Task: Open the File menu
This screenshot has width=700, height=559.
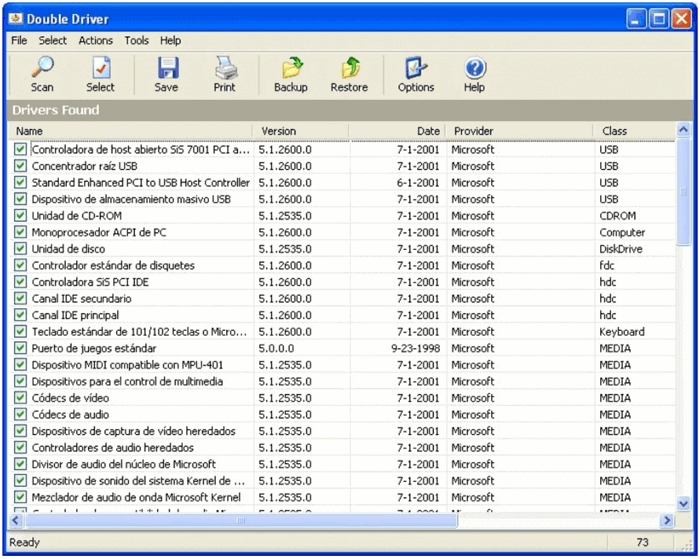Action: [x=19, y=41]
